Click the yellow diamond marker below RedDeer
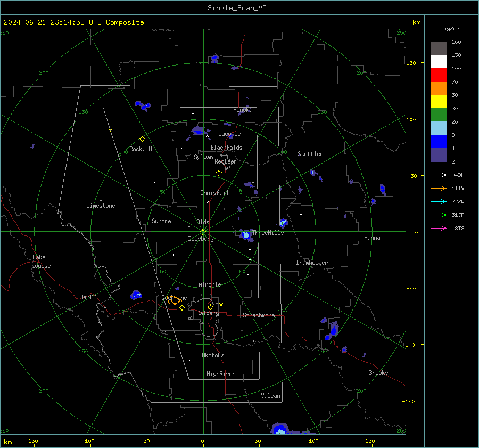 click(219, 173)
